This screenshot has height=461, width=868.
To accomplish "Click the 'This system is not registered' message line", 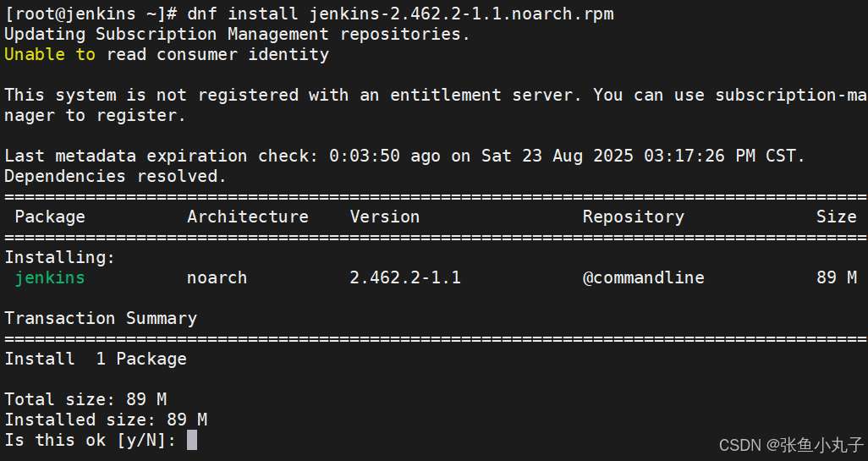I will pyautogui.click(x=436, y=95).
